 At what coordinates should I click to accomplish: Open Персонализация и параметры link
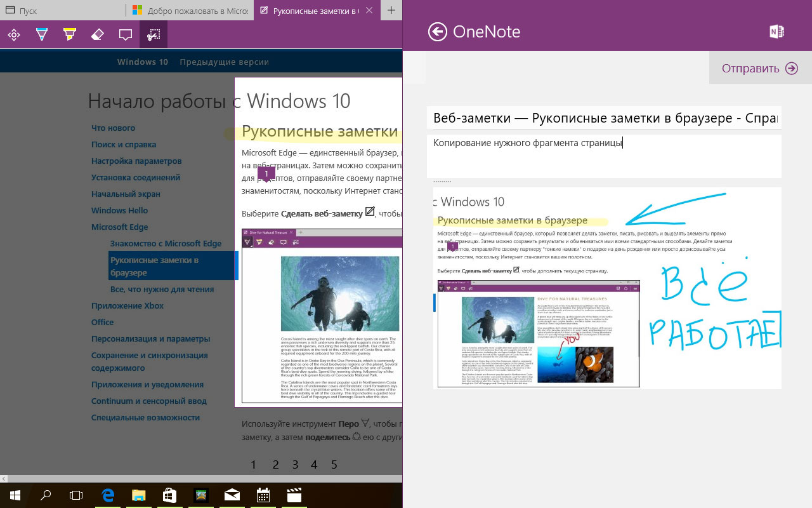click(x=150, y=338)
